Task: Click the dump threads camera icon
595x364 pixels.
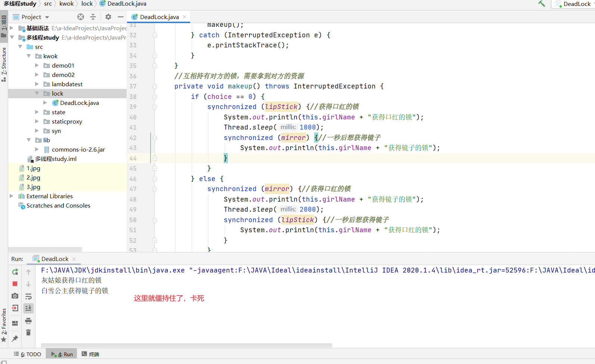Action: [15, 296]
